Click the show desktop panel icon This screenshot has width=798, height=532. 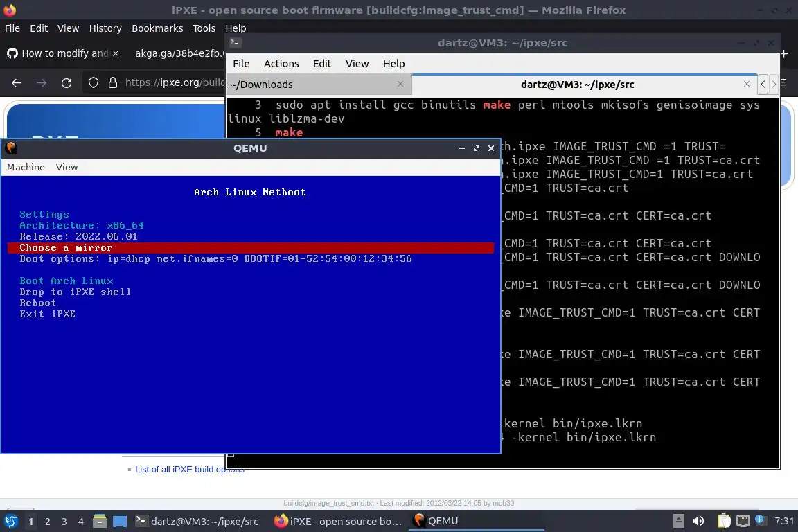pyautogui.click(x=120, y=522)
